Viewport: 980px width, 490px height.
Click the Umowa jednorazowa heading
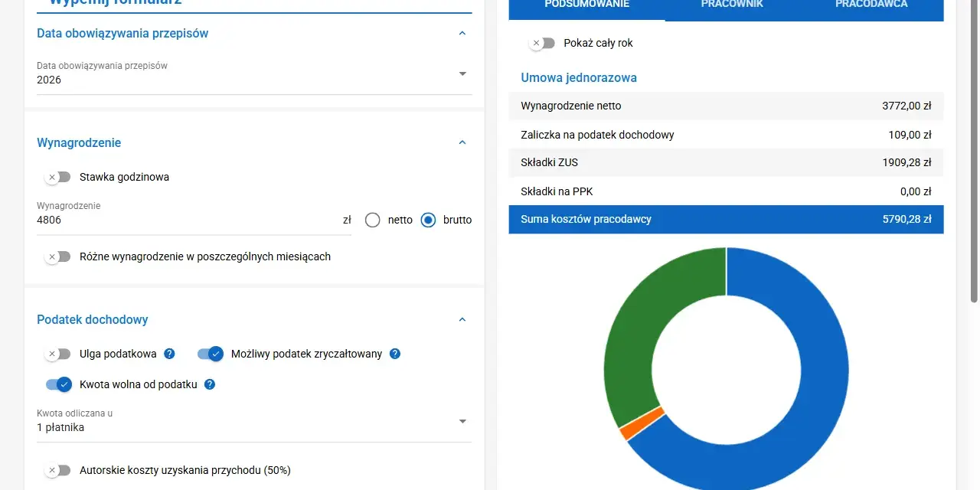coord(579,77)
